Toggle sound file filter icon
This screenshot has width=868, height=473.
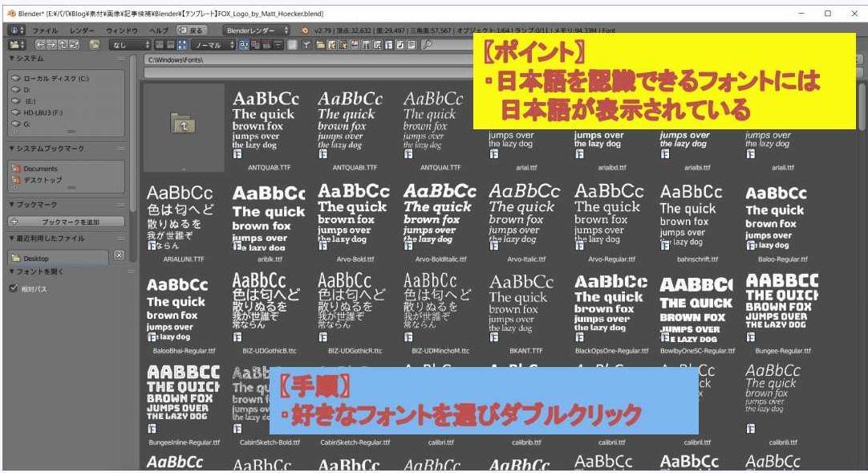coord(400,45)
